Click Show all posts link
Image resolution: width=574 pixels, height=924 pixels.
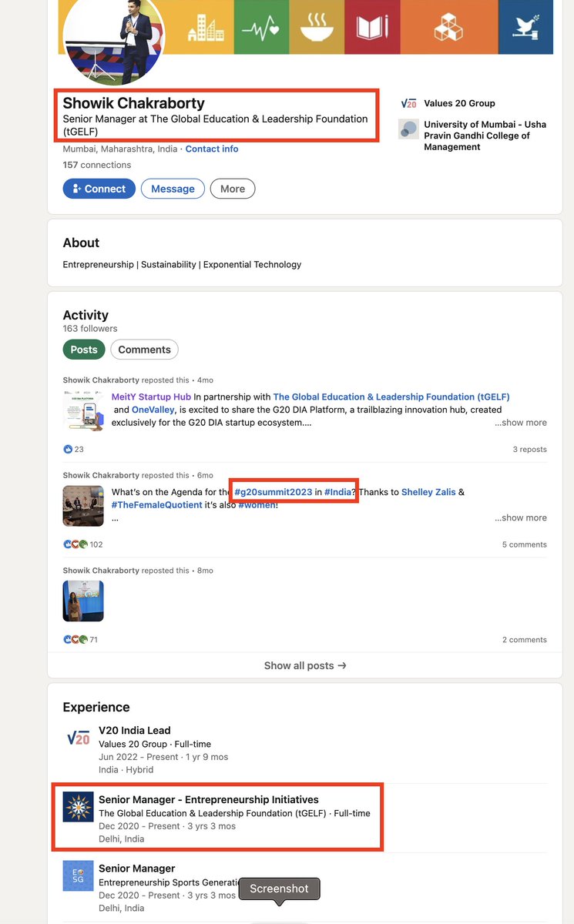point(305,665)
